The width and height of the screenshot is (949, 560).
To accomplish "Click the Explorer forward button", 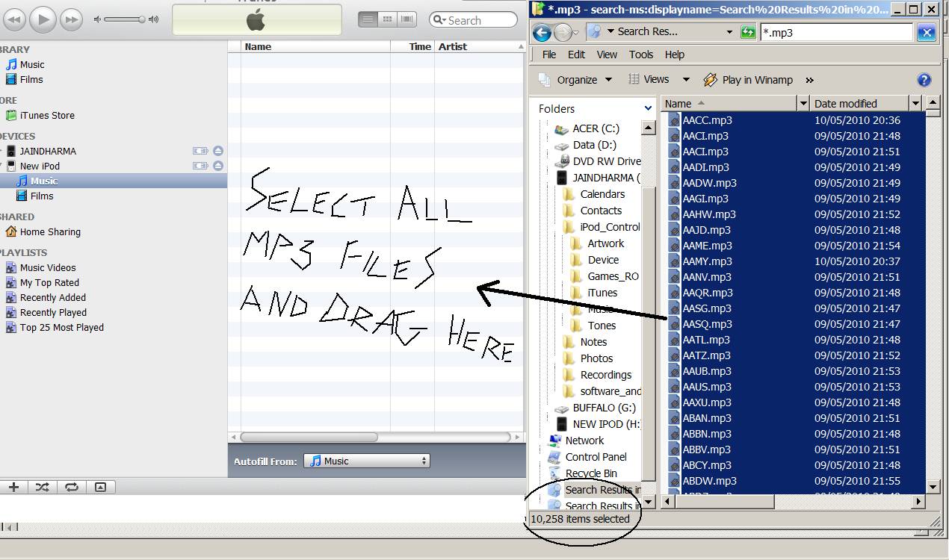I will pyautogui.click(x=562, y=32).
